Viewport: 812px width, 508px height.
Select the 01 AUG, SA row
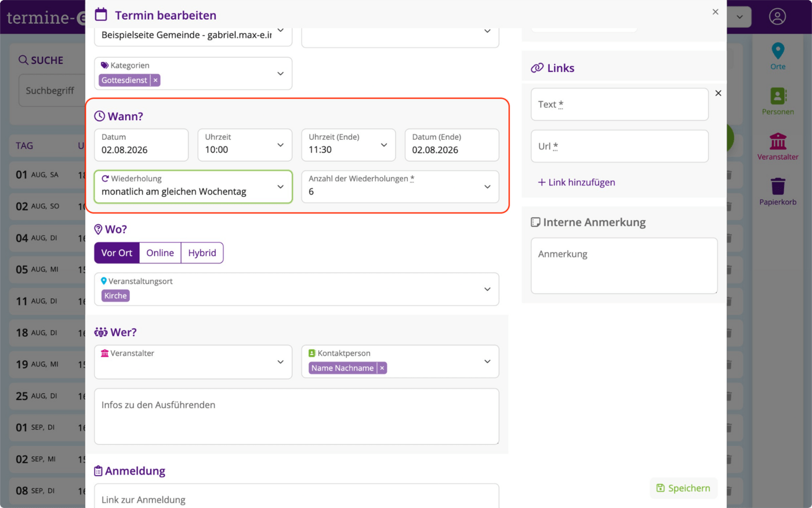point(48,175)
